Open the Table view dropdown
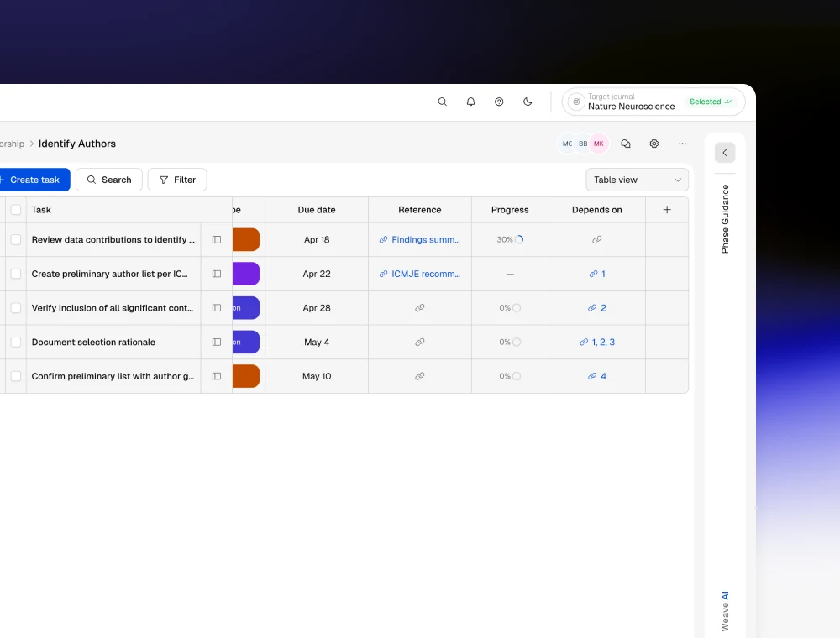Viewport: 840px width, 638px height. coord(637,180)
